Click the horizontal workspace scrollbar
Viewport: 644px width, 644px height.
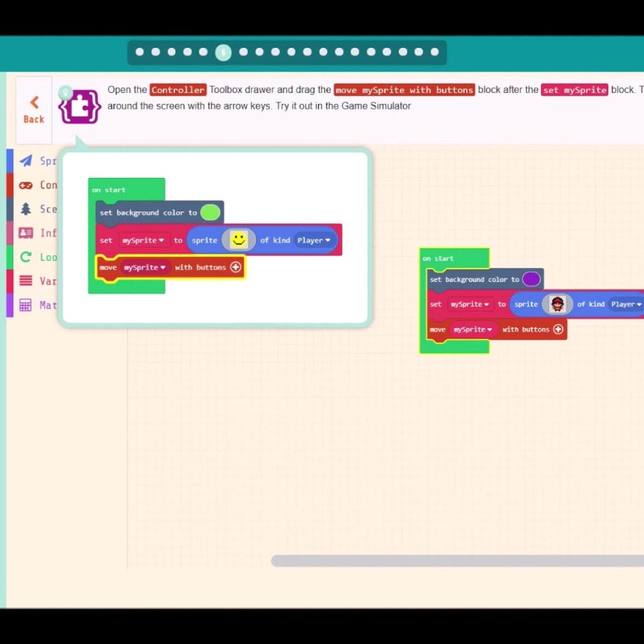coord(458,561)
